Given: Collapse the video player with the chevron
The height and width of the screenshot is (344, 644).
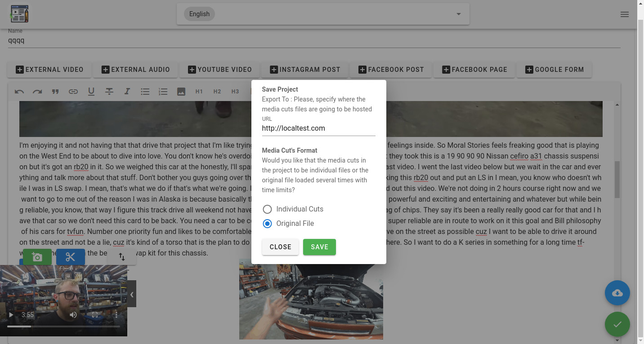Looking at the screenshot, I should (132, 295).
